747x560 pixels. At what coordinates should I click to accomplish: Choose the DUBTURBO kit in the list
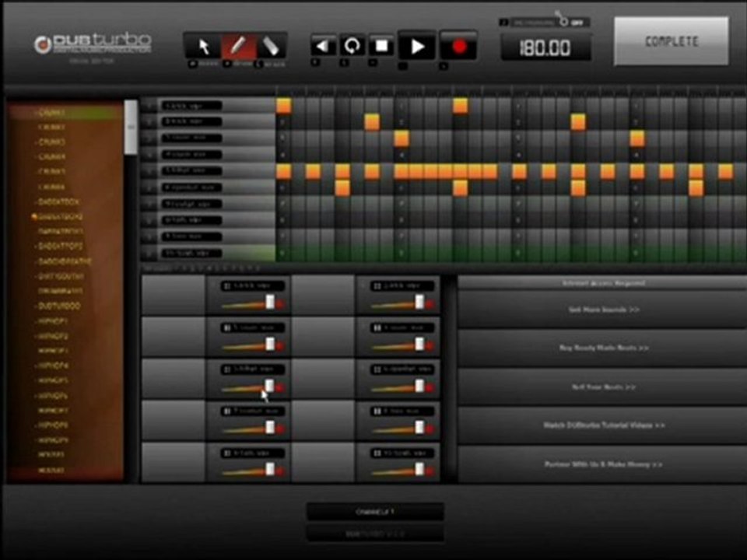59,306
